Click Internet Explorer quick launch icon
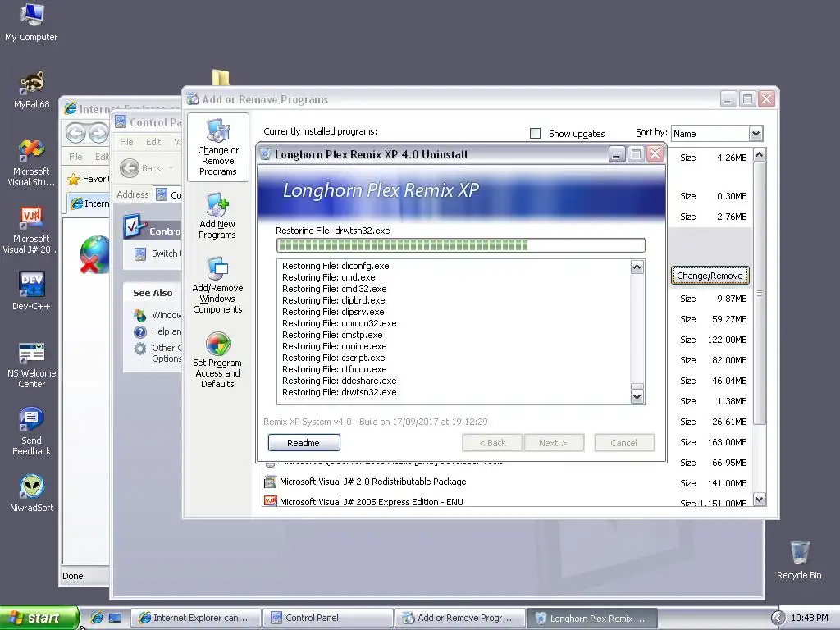Image resolution: width=840 pixels, height=630 pixels. pos(97,618)
